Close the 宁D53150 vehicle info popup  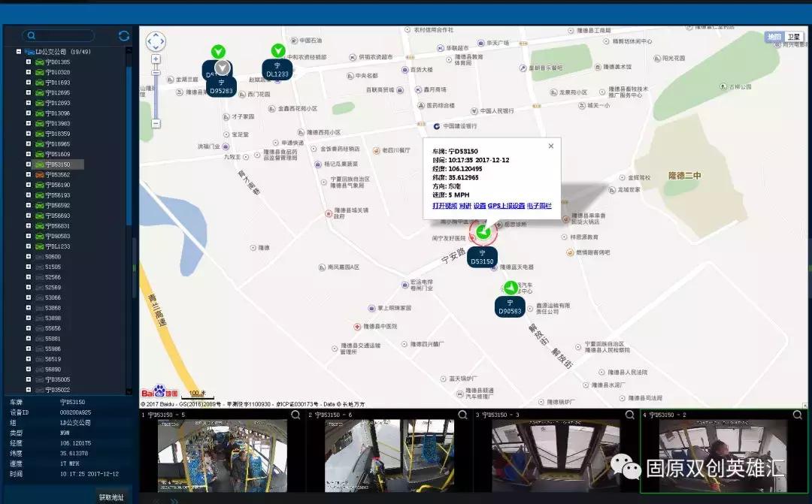(550, 146)
